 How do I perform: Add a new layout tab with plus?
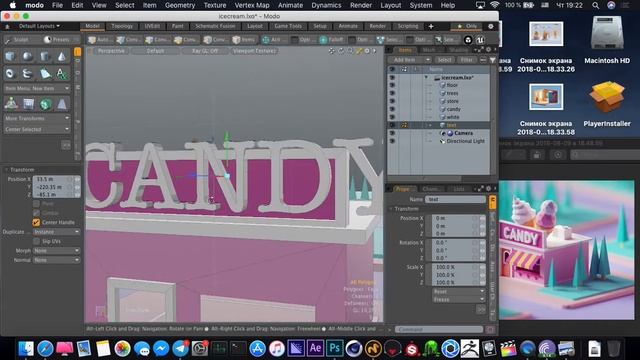(431, 26)
